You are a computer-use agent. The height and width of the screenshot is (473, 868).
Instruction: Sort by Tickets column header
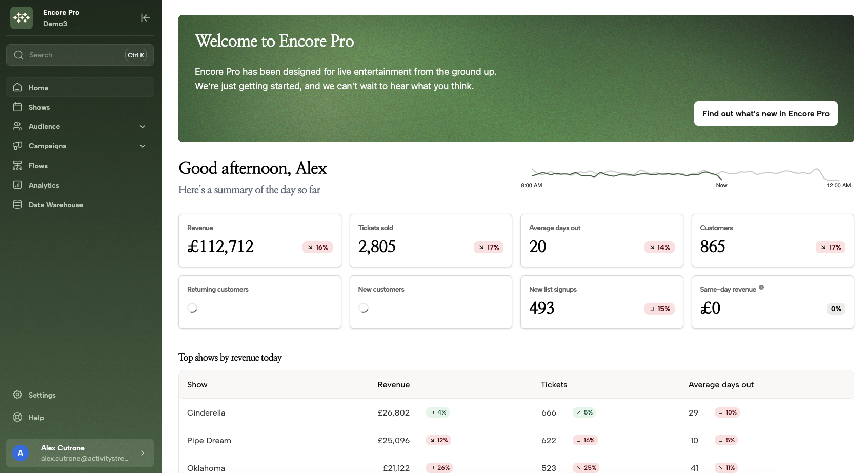(554, 384)
